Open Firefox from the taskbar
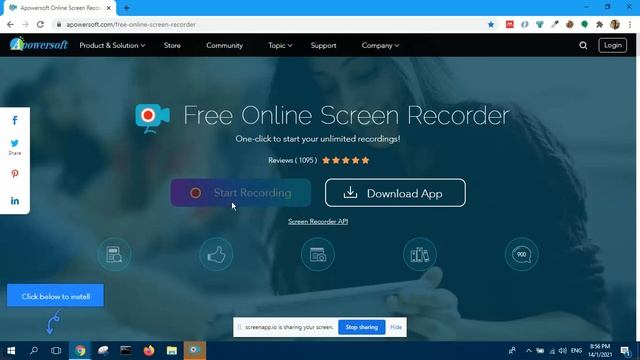 tap(149, 351)
